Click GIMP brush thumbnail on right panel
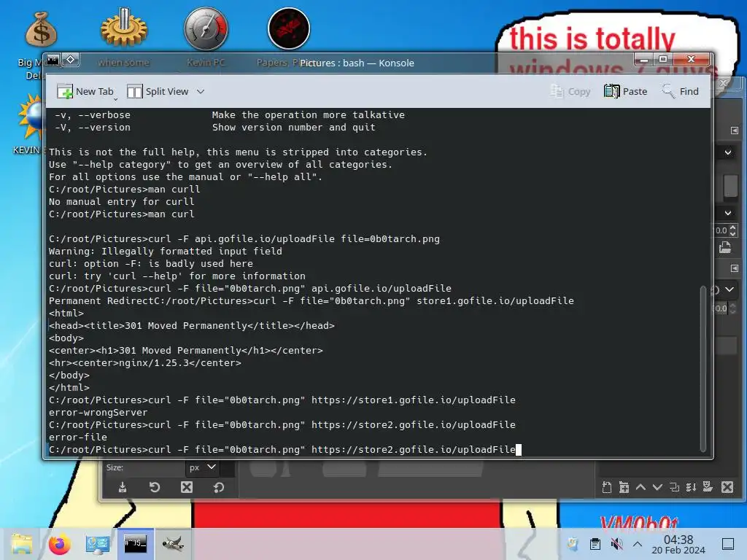747x560 pixels. 730,186
